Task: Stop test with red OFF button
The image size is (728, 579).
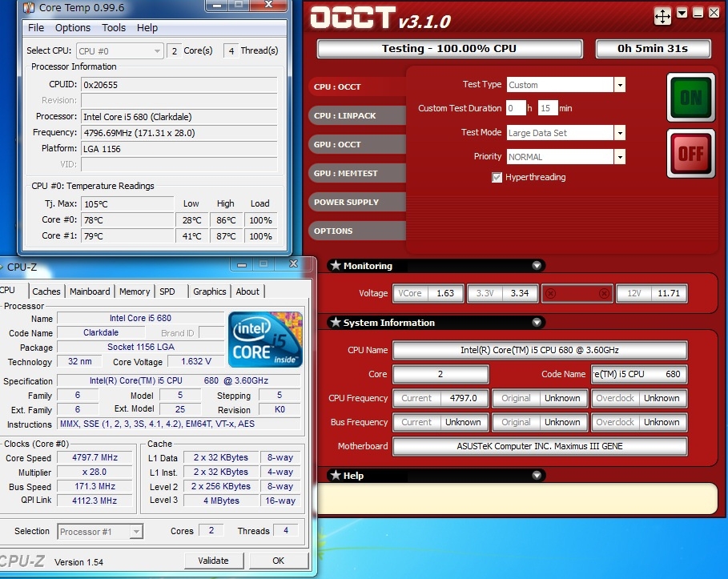Action: click(x=691, y=154)
